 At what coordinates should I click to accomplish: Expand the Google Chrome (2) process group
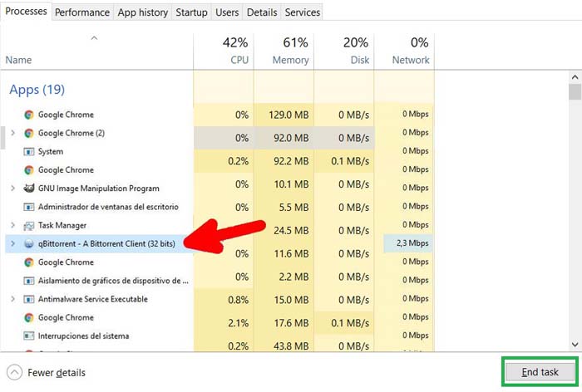[x=13, y=133]
